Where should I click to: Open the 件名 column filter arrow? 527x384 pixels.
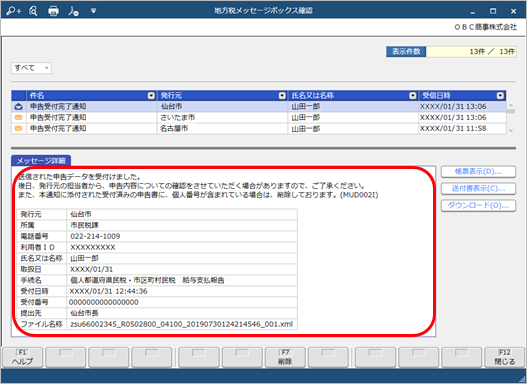point(151,96)
